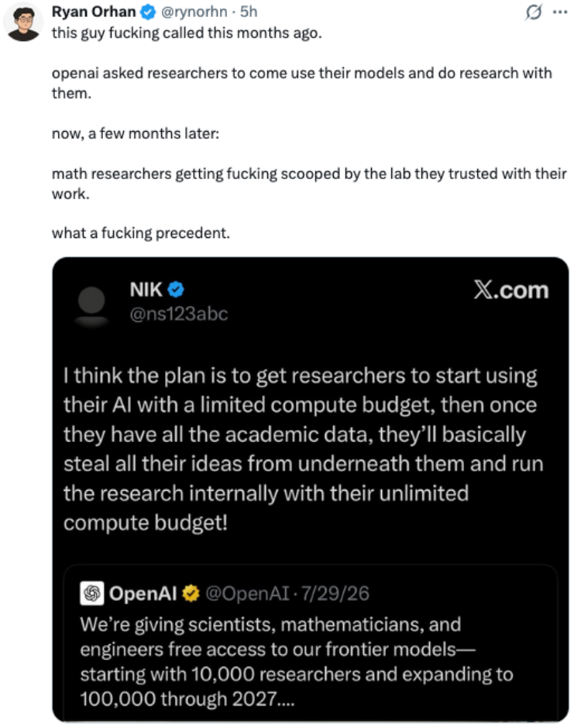The image size is (581, 728).
Task: Open the Grok icon on the tweet
Action: (x=534, y=12)
